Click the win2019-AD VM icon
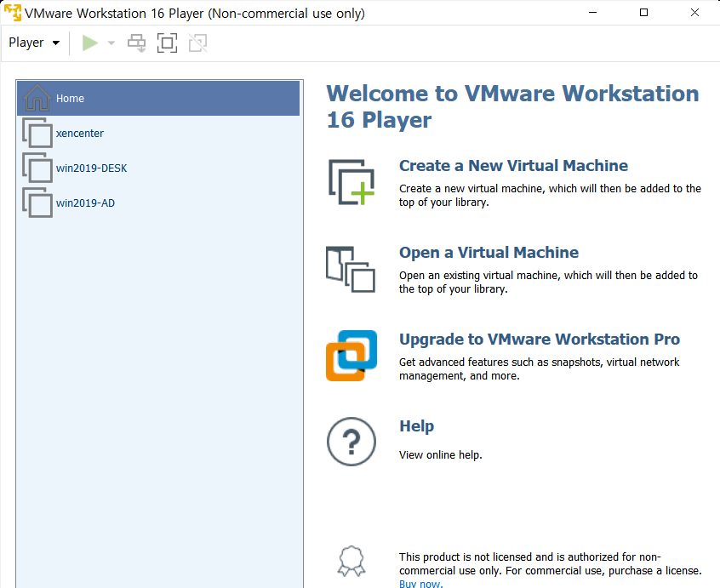 click(x=37, y=203)
